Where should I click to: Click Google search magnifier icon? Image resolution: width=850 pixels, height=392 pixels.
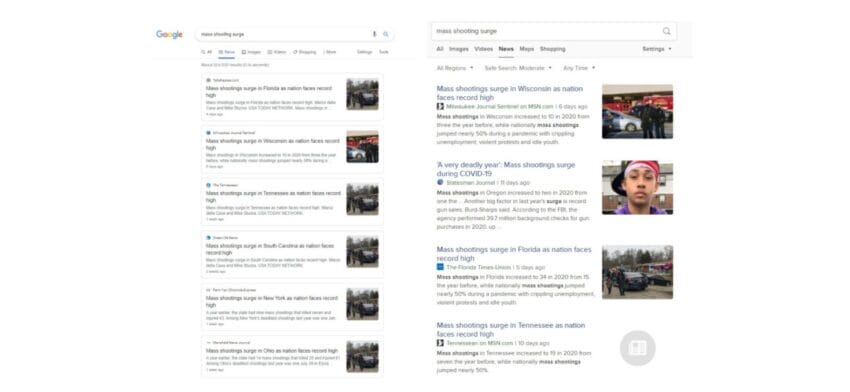[386, 34]
